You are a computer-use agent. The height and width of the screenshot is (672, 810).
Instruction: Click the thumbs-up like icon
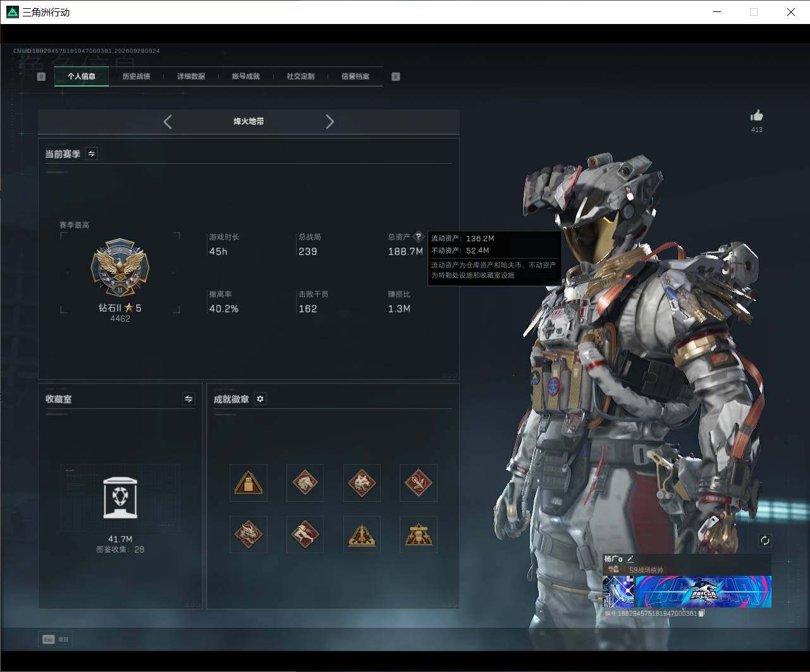click(x=756, y=115)
